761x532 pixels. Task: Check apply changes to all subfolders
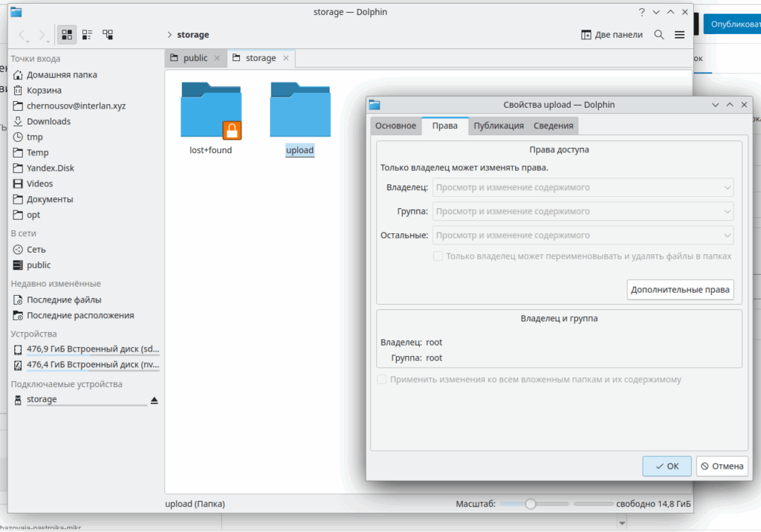[382, 380]
